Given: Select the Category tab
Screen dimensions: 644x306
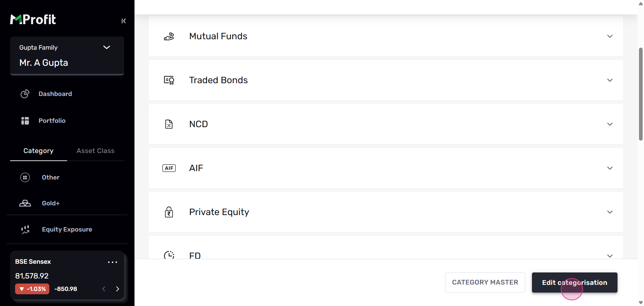Looking at the screenshot, I should pos(38,151).
